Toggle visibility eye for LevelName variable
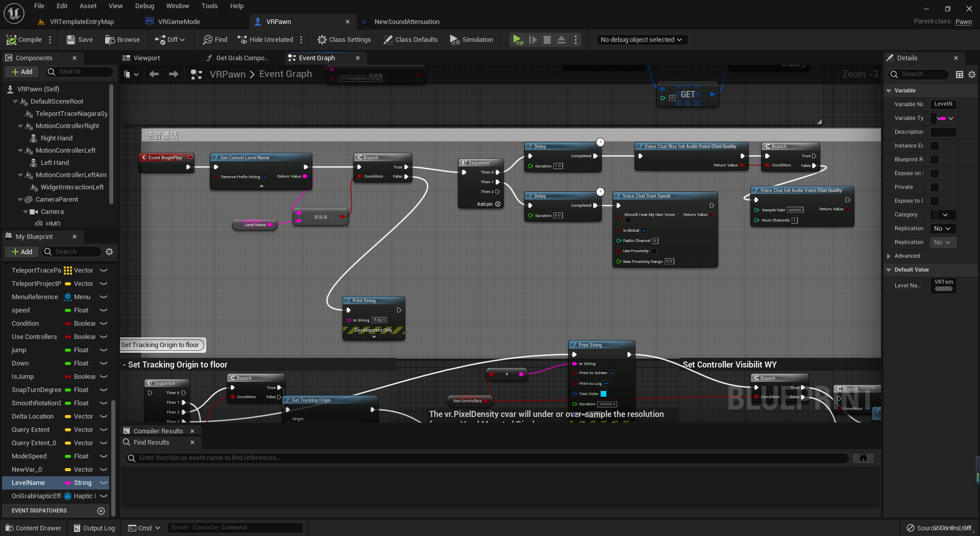Screen dimensions: 980x536 [x=104, y=483]
